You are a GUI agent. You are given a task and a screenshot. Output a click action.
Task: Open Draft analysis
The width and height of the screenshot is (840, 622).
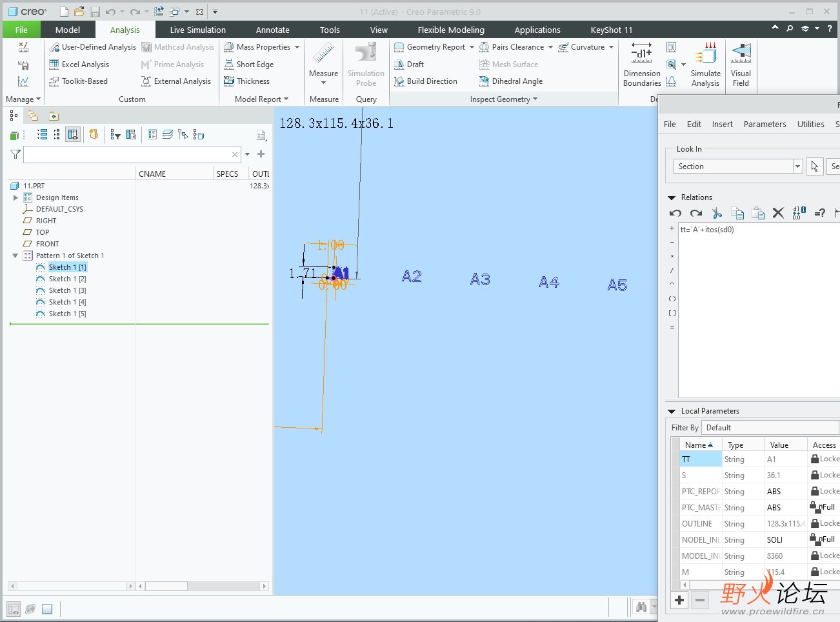409,65
